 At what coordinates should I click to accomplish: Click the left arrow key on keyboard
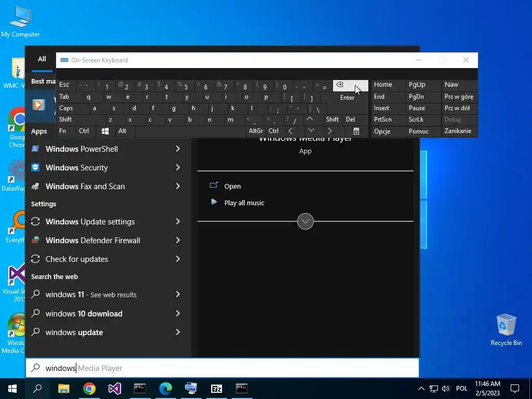point(290,131)
